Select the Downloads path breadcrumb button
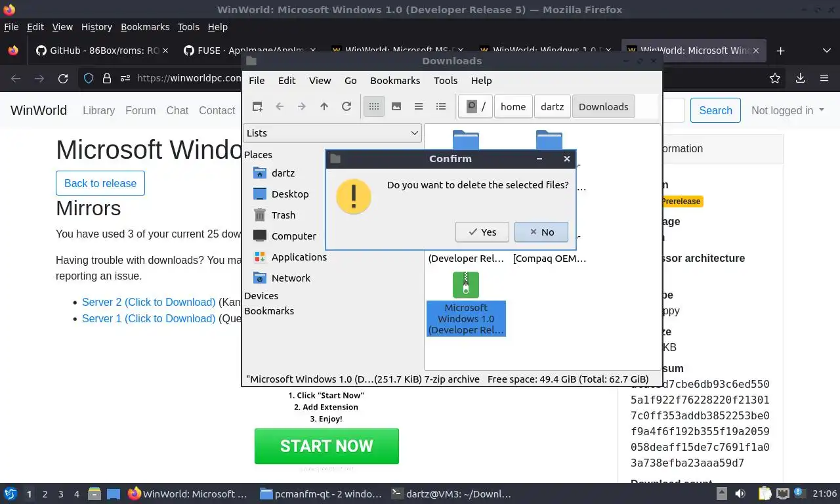840x504 pixels. (x=604, y=106)
